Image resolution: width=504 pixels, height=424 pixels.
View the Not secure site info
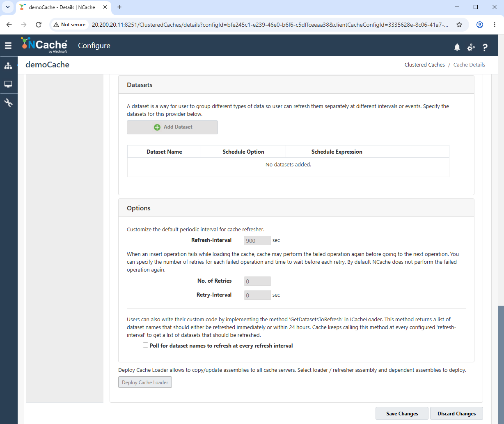coord(69,25)
